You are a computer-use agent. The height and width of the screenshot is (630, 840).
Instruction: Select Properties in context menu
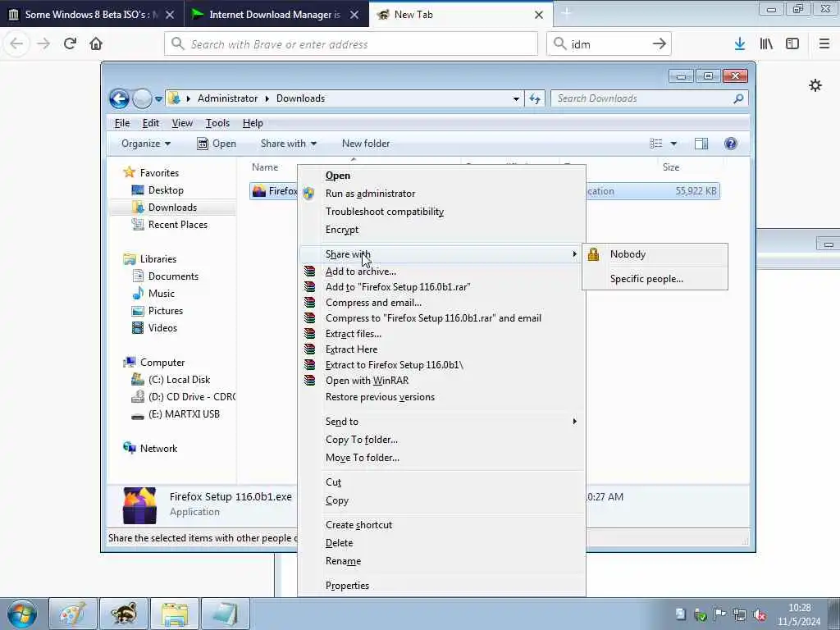point(442,586)
